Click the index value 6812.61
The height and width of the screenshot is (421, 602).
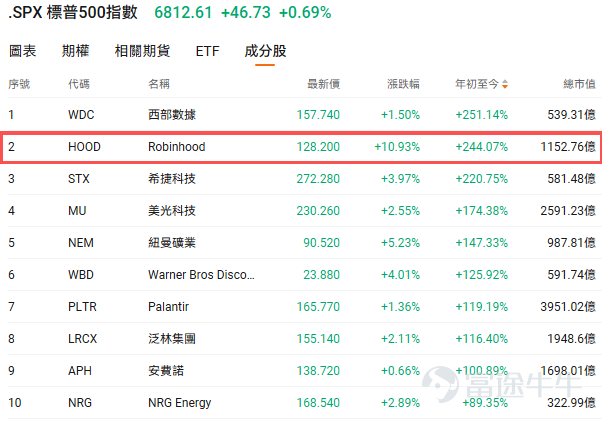click(183, 12)
